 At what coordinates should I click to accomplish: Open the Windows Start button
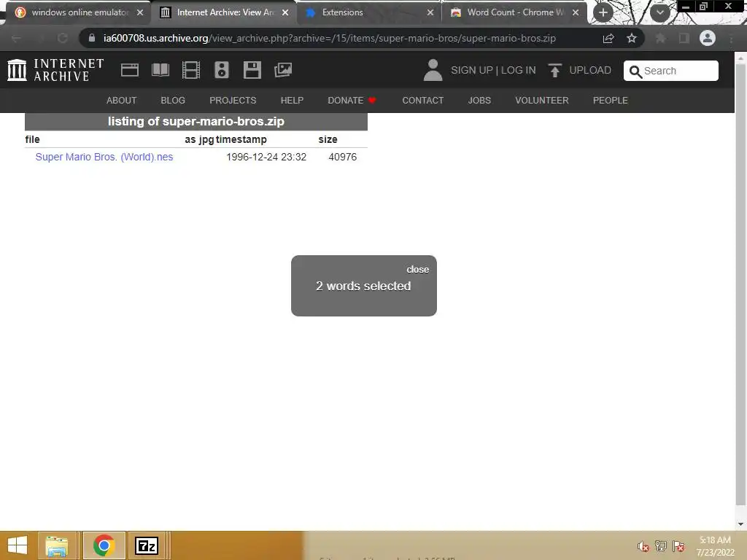18,545
